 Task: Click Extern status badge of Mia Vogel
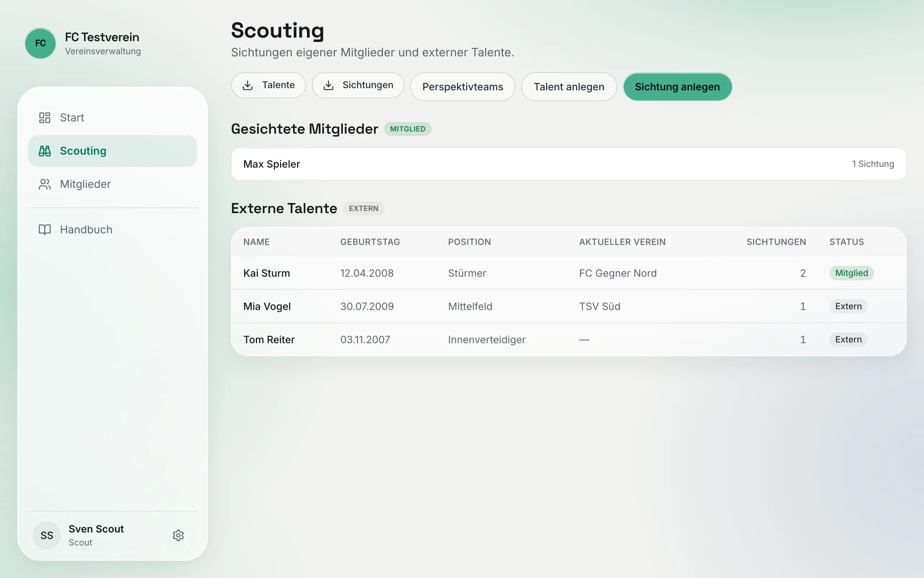pos(849,306)
